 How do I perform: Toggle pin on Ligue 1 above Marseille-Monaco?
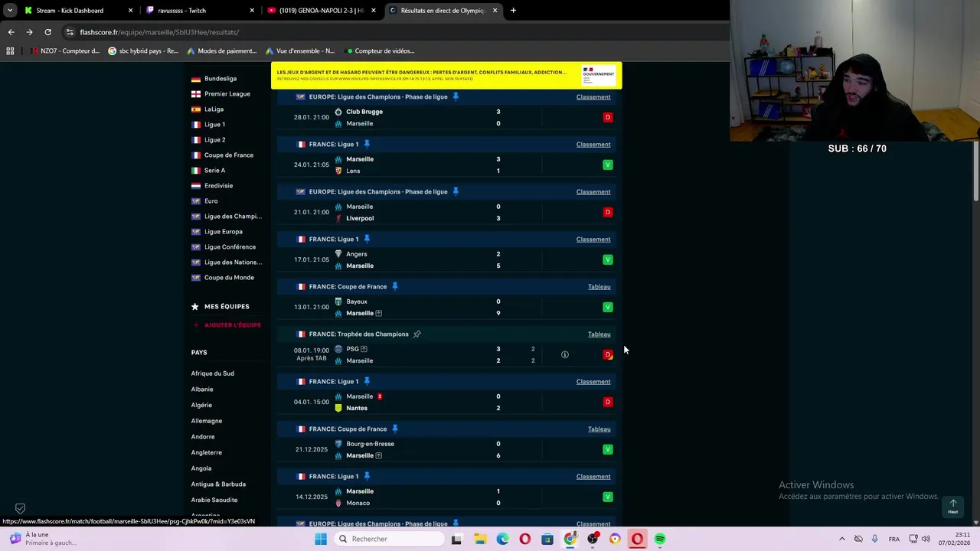[x=367, y=476]
